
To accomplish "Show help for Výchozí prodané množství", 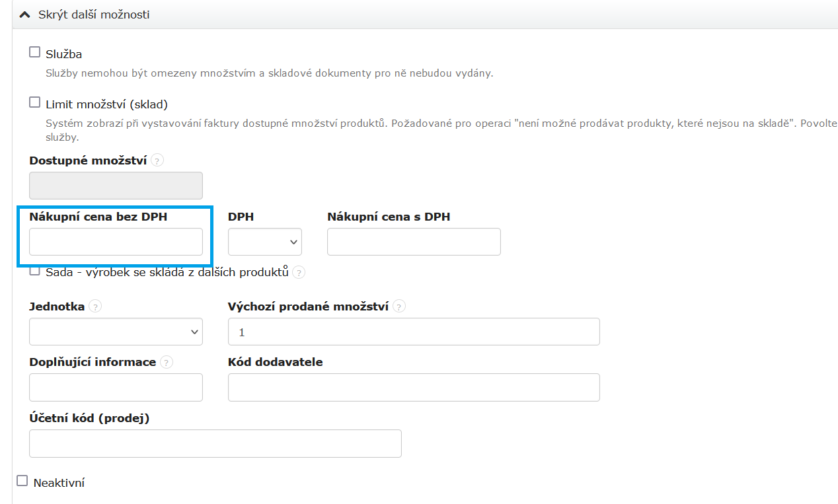I will coord(399,306).
